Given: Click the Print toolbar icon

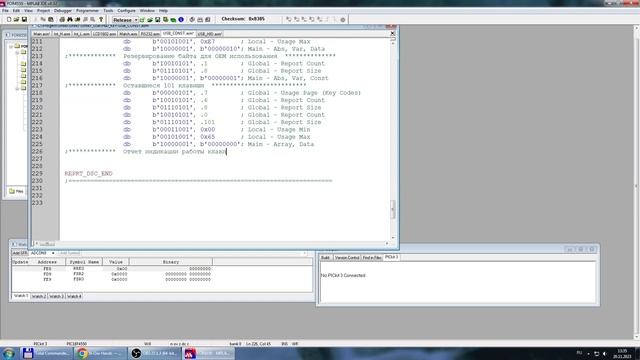Looking at the screenshot, I should point(62,19).
